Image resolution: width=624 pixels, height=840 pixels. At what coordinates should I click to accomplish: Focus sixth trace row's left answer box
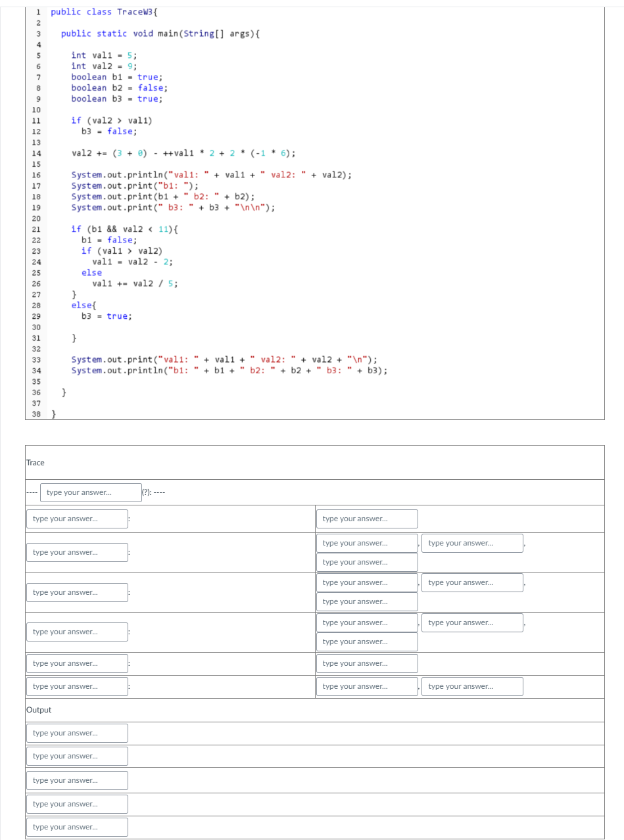click(78, 686)
